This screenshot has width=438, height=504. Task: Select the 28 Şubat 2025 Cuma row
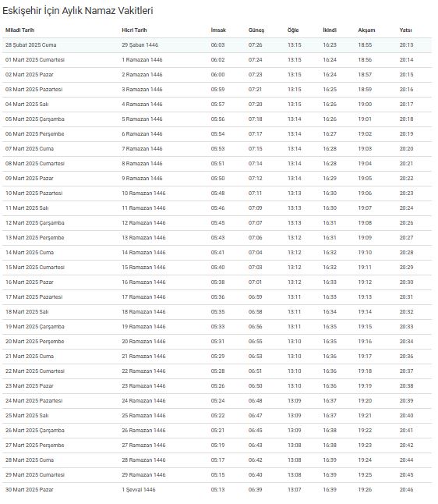pyautogui.click(x=217, y=45)
